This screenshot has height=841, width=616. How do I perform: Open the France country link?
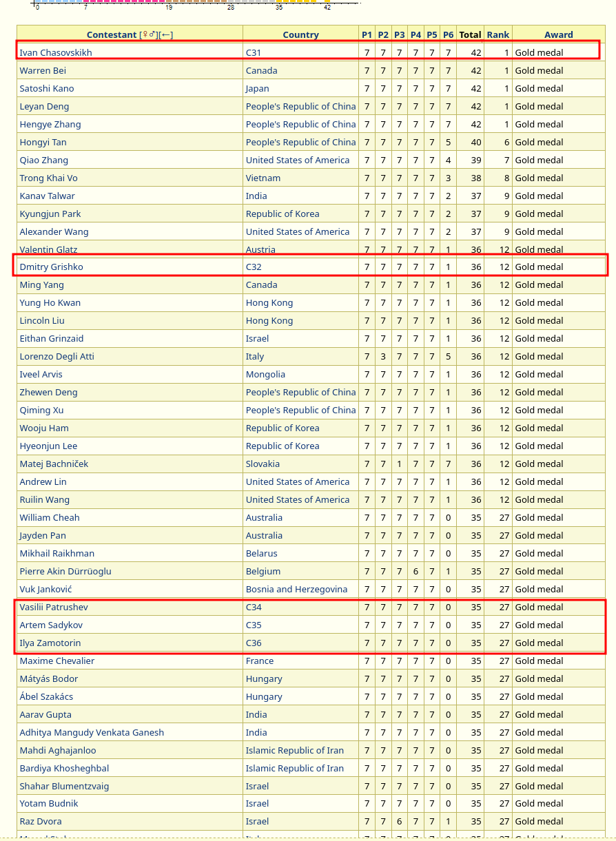coord(260,661)
